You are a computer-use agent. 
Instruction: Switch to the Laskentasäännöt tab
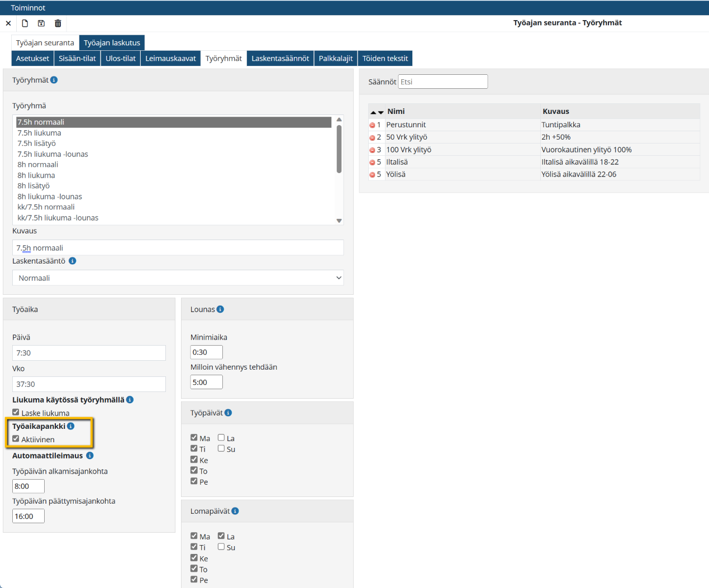pos(280,59)
